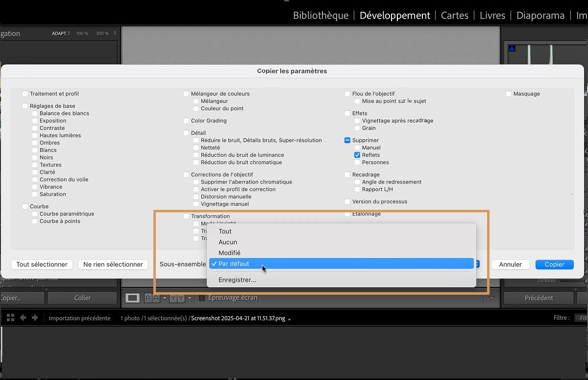Click the back arrow in the filmstrip navigation
This screenshot has width=588, height=380.
(x=23, y=318)
